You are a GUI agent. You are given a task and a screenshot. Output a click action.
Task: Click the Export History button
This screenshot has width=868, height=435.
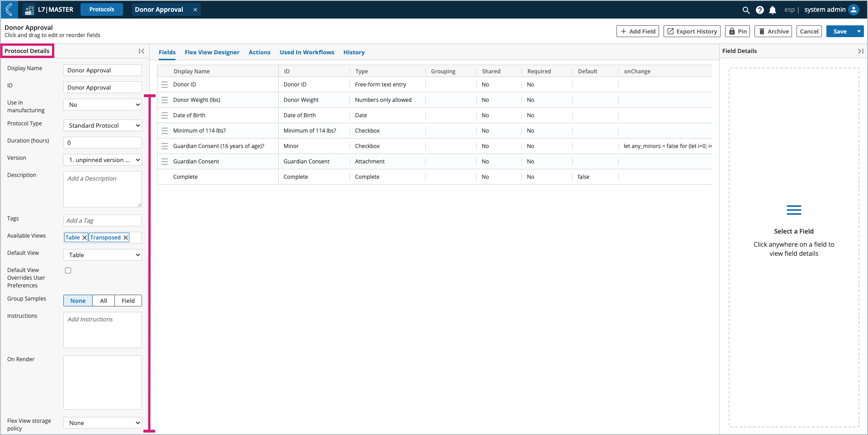692,31
